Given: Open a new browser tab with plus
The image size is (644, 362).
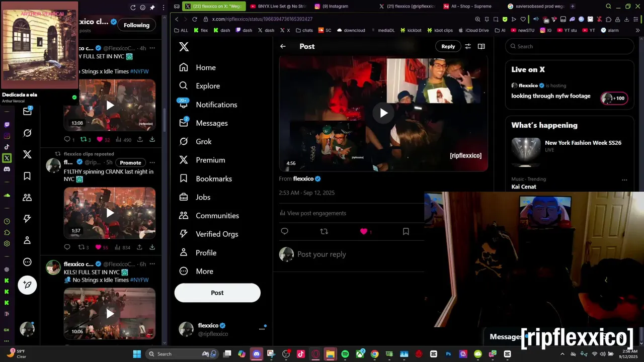Looking at the screenshot, I should pos(573,6).
